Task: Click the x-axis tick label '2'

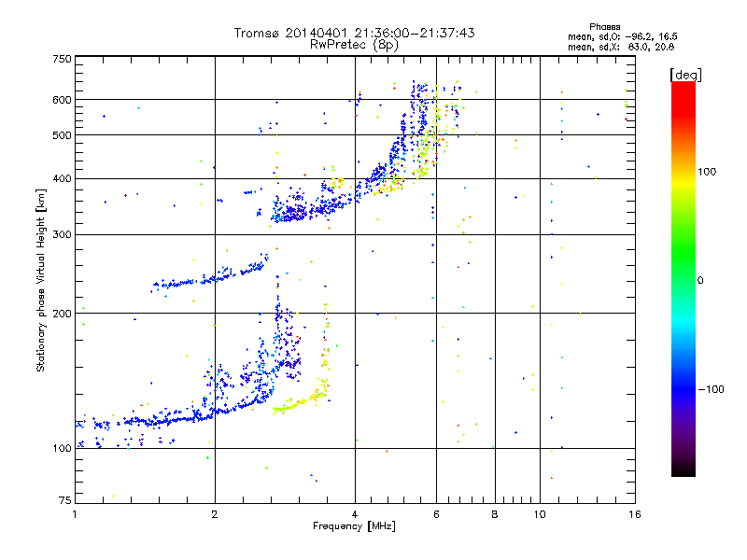Action: [x=215, y=514]
